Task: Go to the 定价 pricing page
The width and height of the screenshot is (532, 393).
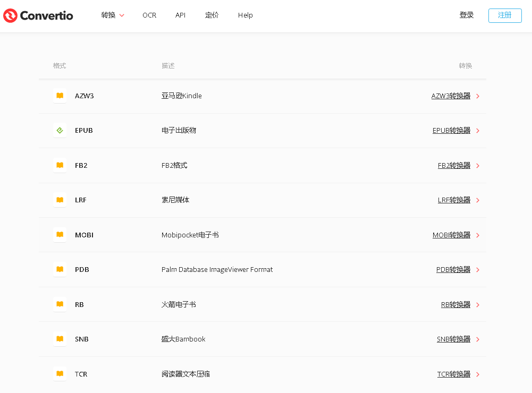Action: pos(212,15)
